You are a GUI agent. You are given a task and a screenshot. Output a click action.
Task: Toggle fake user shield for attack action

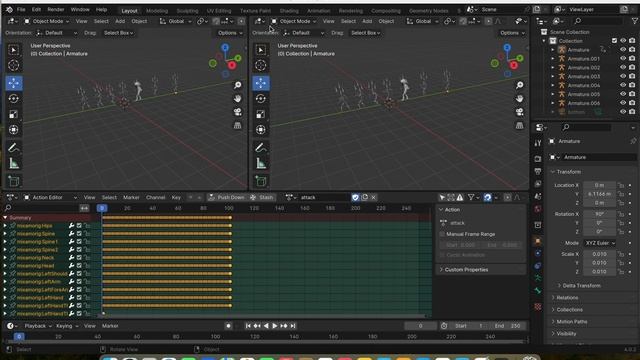click(x=356, y=197)
